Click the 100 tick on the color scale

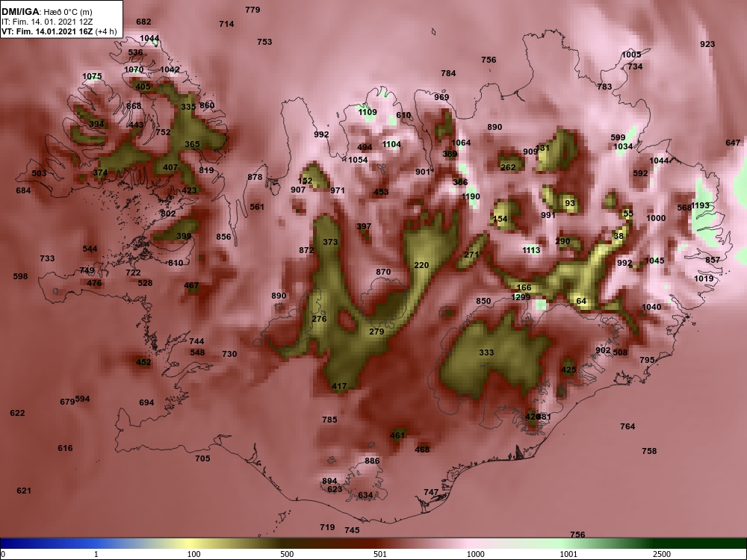coord(194,554)
